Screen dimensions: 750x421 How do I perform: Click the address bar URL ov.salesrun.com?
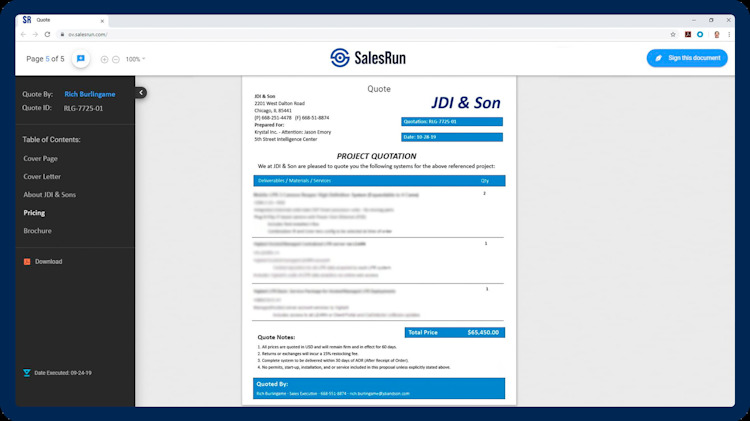tap(88, 34)
